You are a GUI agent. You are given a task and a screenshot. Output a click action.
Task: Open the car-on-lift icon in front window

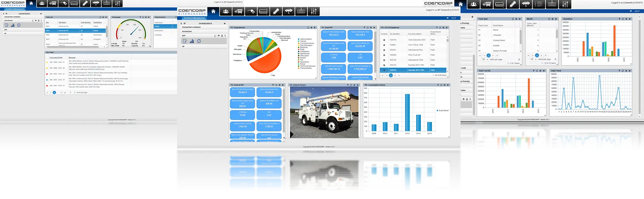[289, 11]
